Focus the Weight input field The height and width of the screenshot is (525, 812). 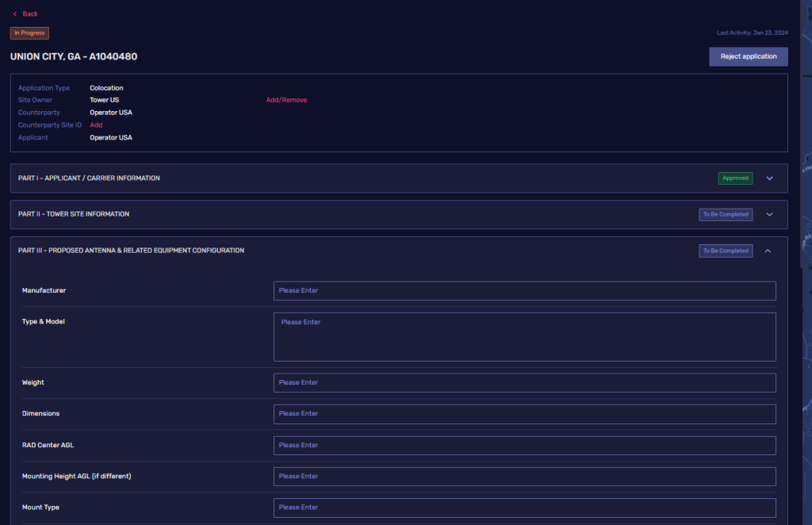pyautogui.click(x=524, y=383)
